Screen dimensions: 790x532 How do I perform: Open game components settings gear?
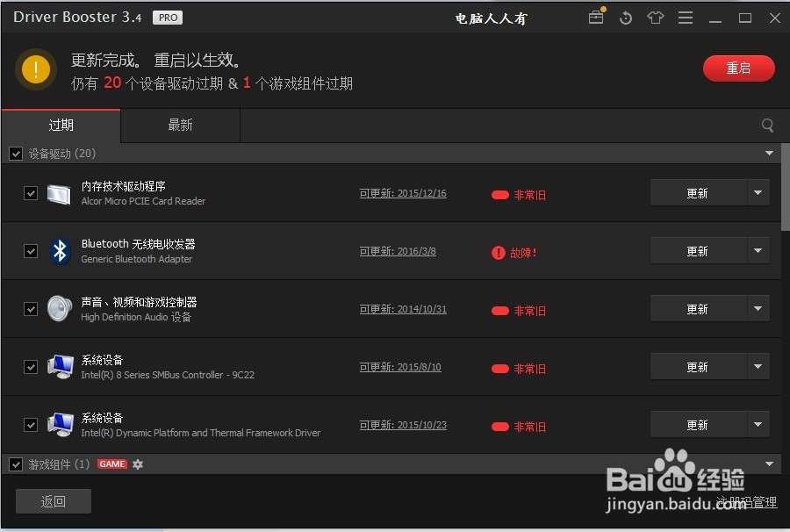point(138,464)
